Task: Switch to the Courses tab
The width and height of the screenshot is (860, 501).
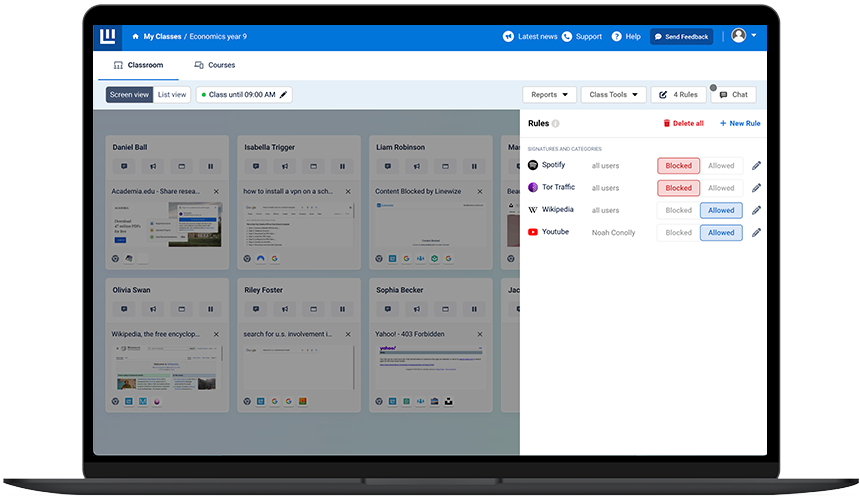Action: [x=214, y=65]
